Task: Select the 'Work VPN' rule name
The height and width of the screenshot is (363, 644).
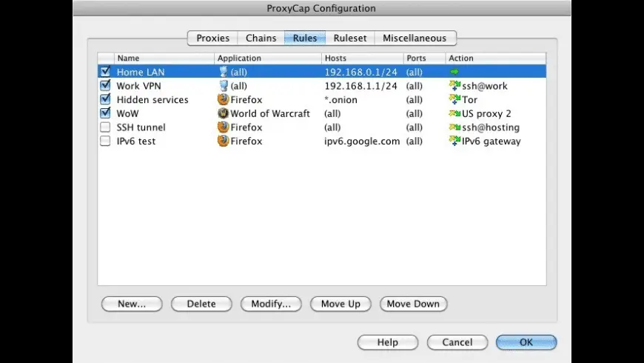Action: (139, 86)
